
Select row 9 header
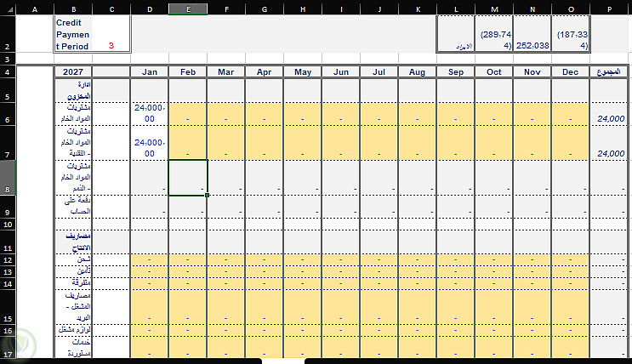coord(8,207)
